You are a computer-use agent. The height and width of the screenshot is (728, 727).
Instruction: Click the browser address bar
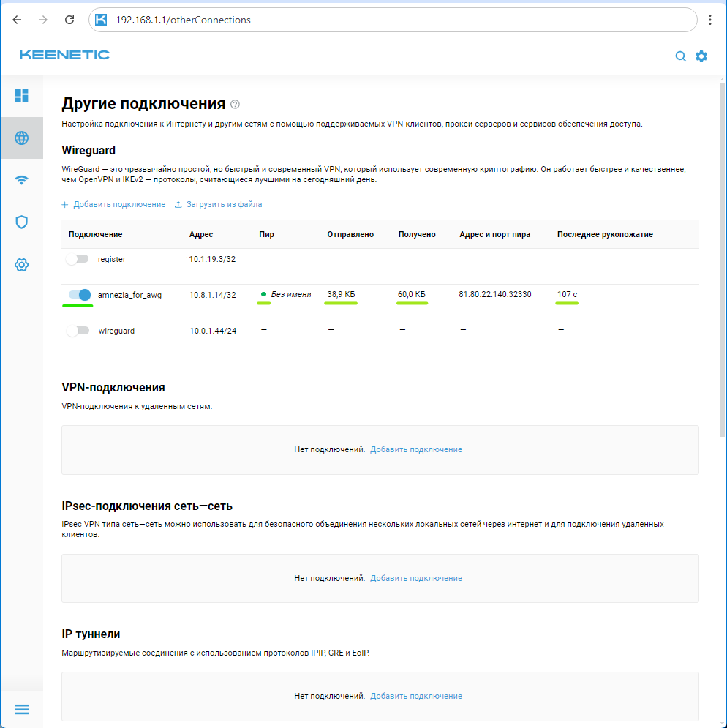pyautogui.click(x=395, y=20)
